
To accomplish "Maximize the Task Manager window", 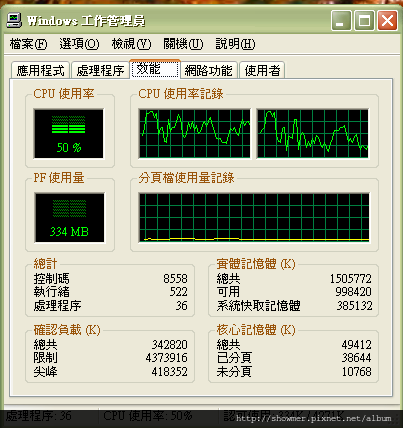I will tap(364, 21).
